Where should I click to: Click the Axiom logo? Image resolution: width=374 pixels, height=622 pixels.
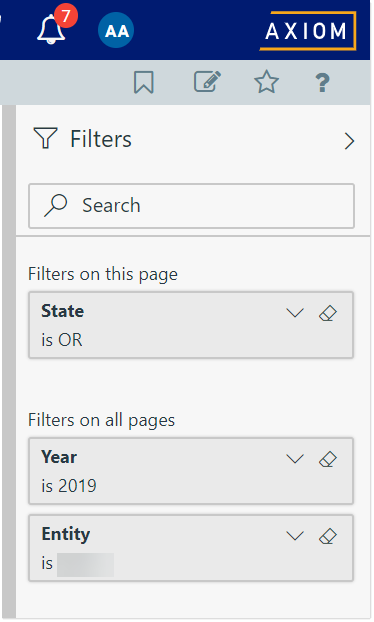click(308, 31)
